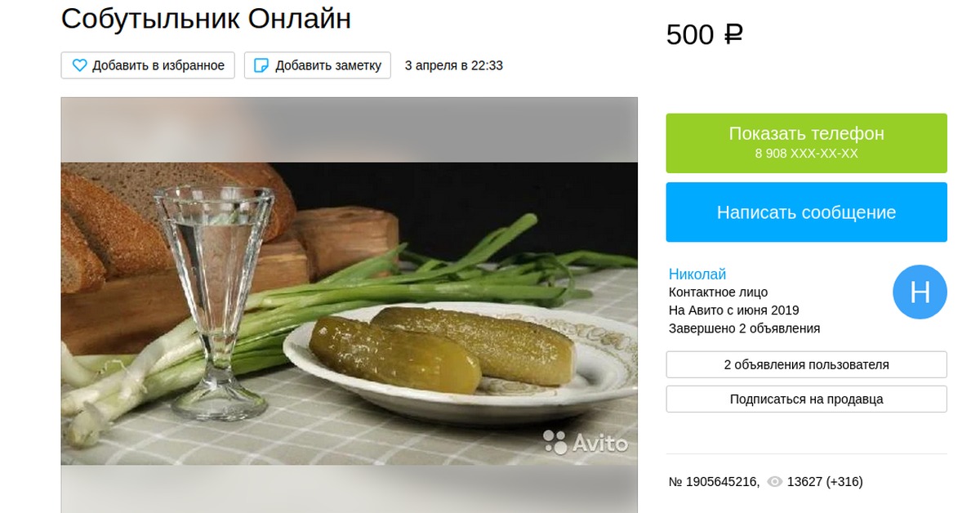
Task: Select the Добавить в избранное label
Action: 158,65
